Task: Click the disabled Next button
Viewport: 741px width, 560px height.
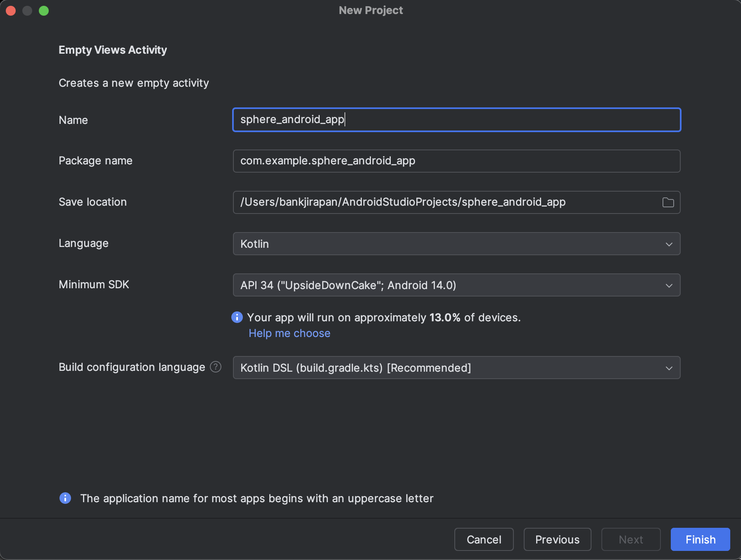Action: (631, 539)
